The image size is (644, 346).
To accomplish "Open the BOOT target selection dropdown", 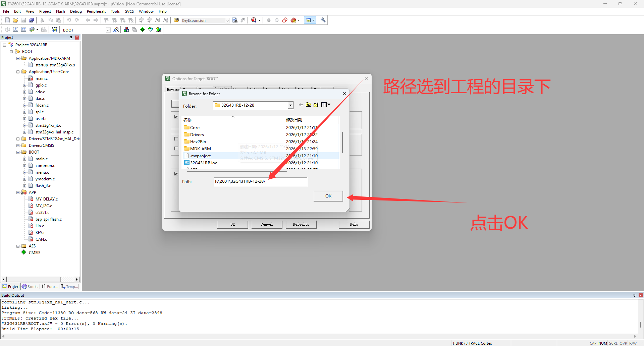I will pos(108,30).
